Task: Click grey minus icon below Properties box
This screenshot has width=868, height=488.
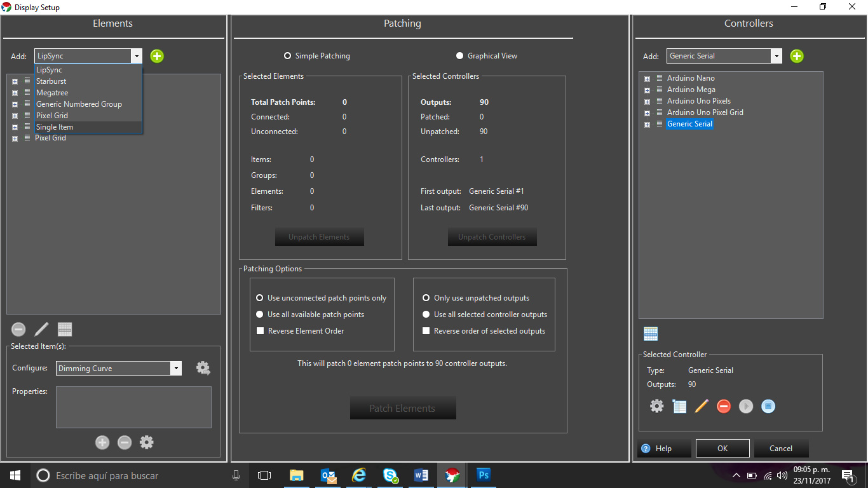Action: pyautogui.click(x=125, y=442)
